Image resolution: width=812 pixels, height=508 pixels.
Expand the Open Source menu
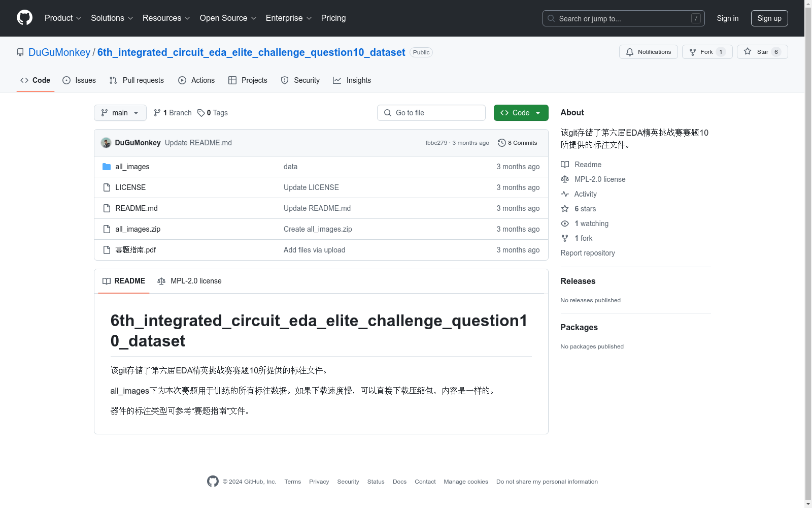click(228, 18)
